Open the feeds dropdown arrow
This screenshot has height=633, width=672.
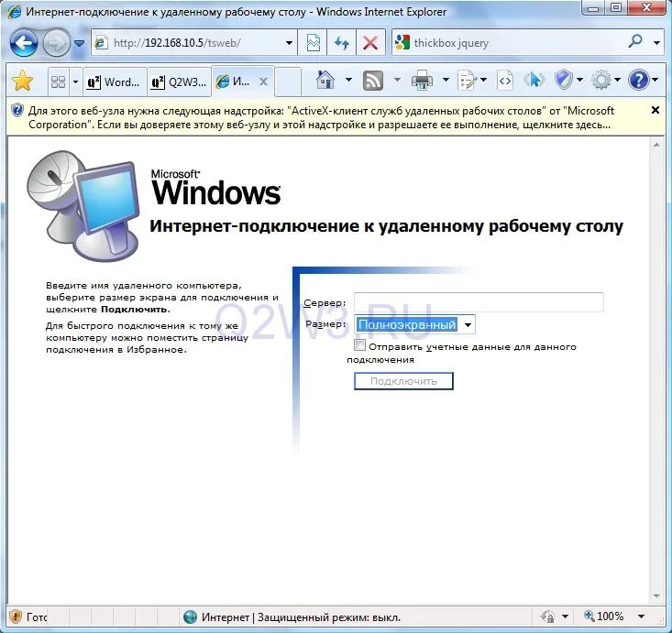pos(397,80)
